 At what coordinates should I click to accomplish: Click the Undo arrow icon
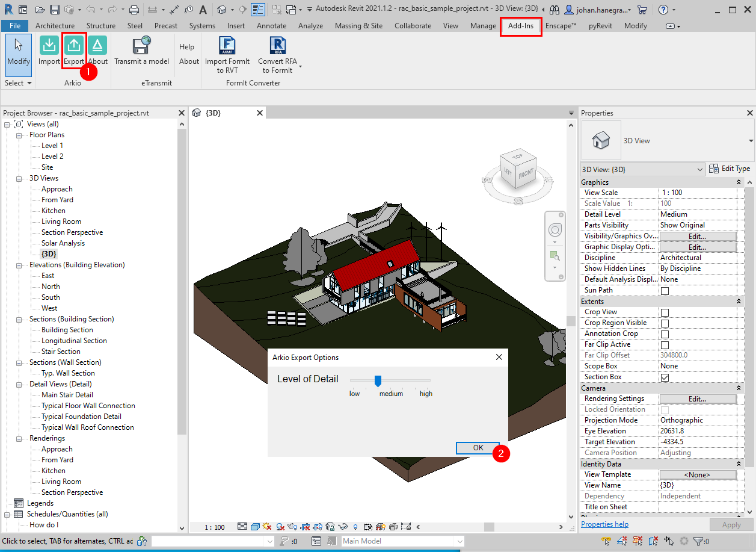(x=91, y=10)
